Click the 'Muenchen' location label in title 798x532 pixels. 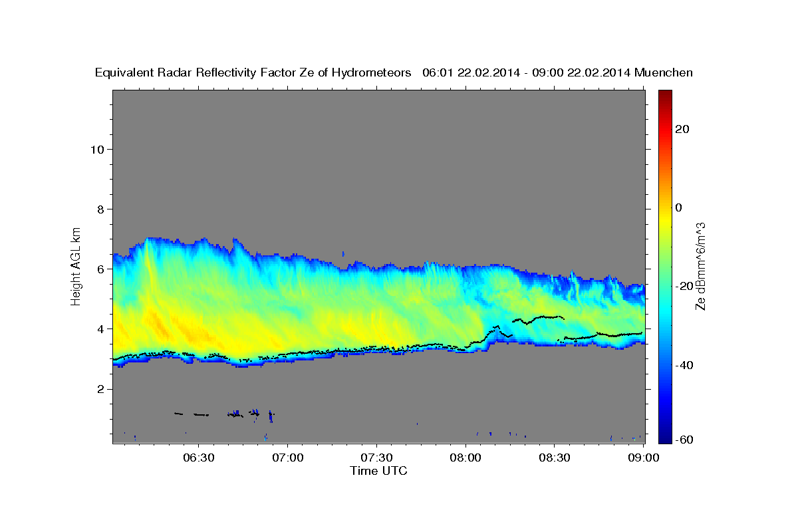[664, 73]
